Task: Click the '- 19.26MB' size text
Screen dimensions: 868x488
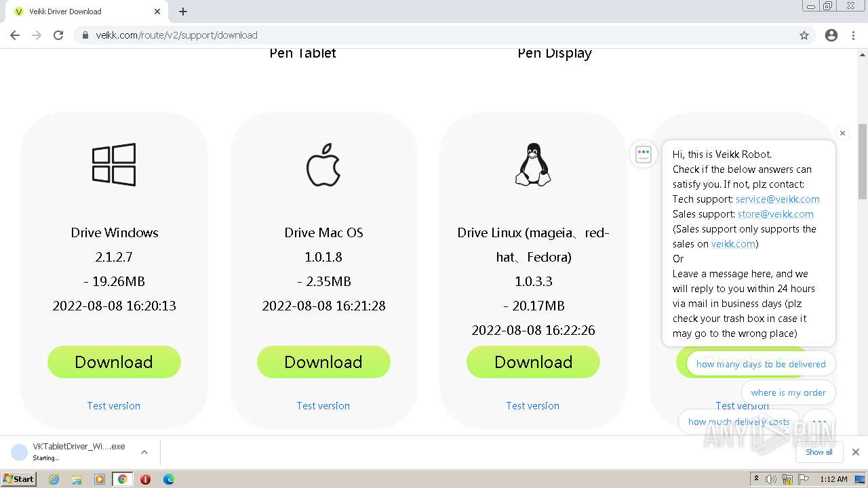Action: (114, 281)
